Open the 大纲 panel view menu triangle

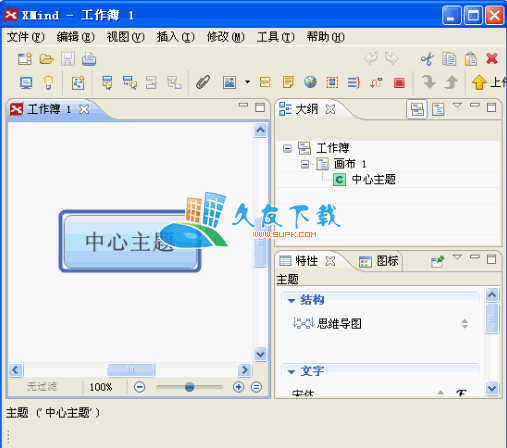(457, 105)
